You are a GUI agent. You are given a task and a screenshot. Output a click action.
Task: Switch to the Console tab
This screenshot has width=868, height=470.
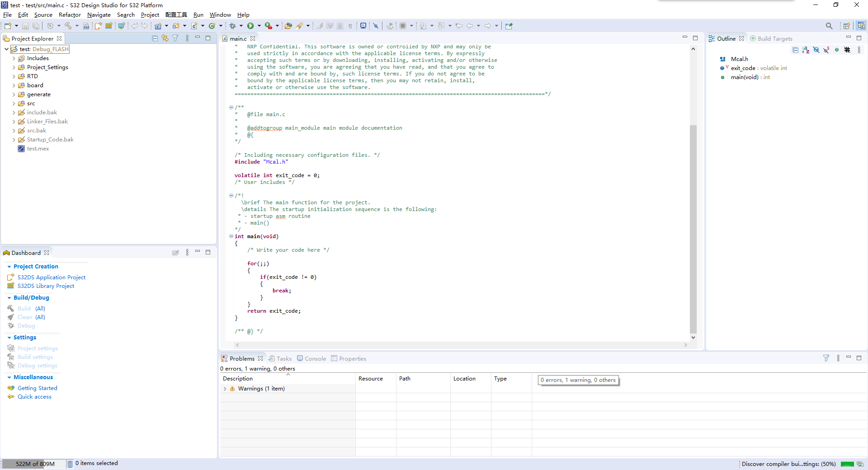tap(311, 358)
